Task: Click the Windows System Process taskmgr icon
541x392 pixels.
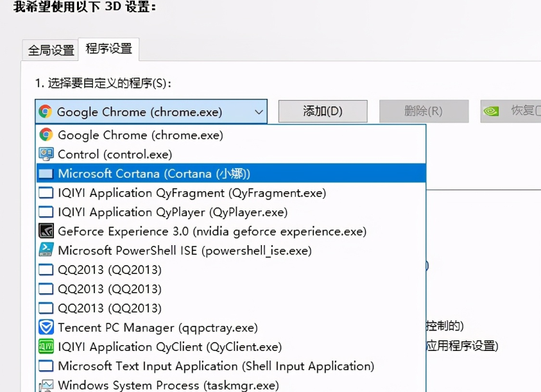Action: (46, 385)
